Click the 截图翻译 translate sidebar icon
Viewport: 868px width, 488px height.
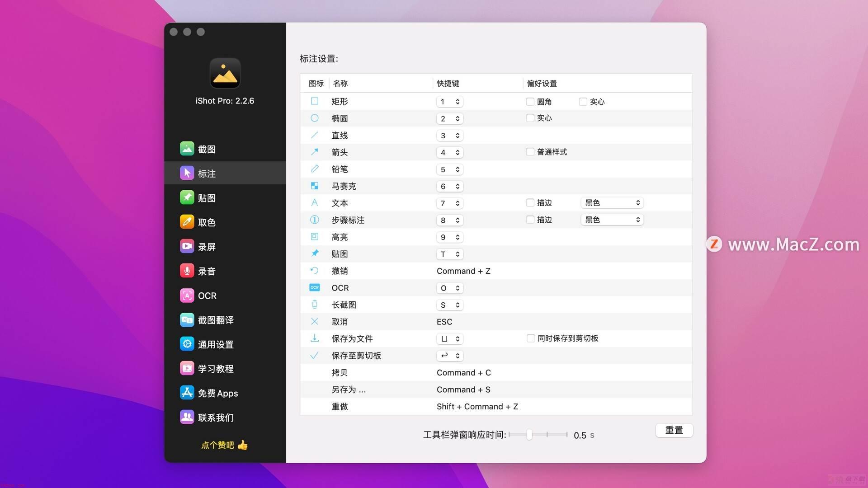click(187, 319)
